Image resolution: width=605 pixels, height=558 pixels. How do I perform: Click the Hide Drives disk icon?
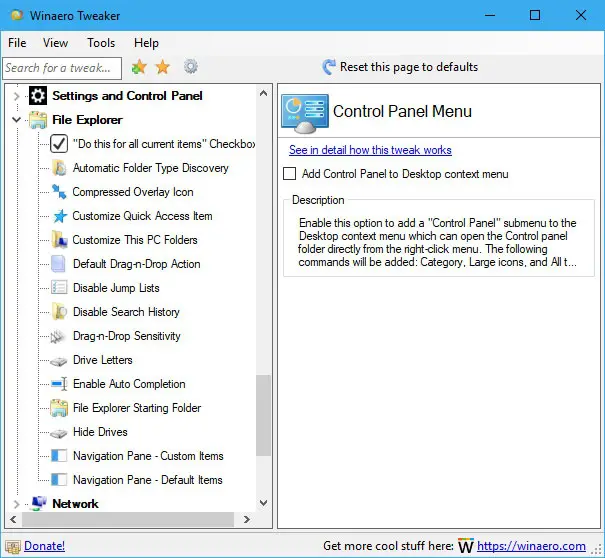pyautogui.click(x=59, y=433)
